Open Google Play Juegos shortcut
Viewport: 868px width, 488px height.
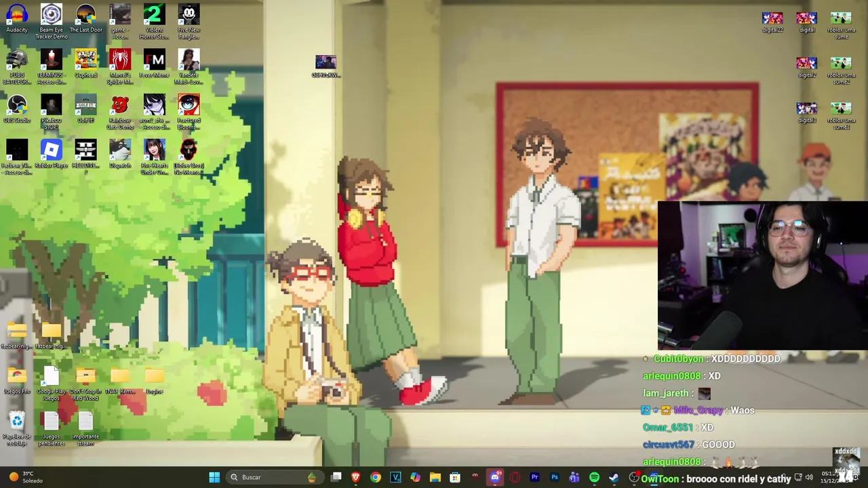pos(52,384)
